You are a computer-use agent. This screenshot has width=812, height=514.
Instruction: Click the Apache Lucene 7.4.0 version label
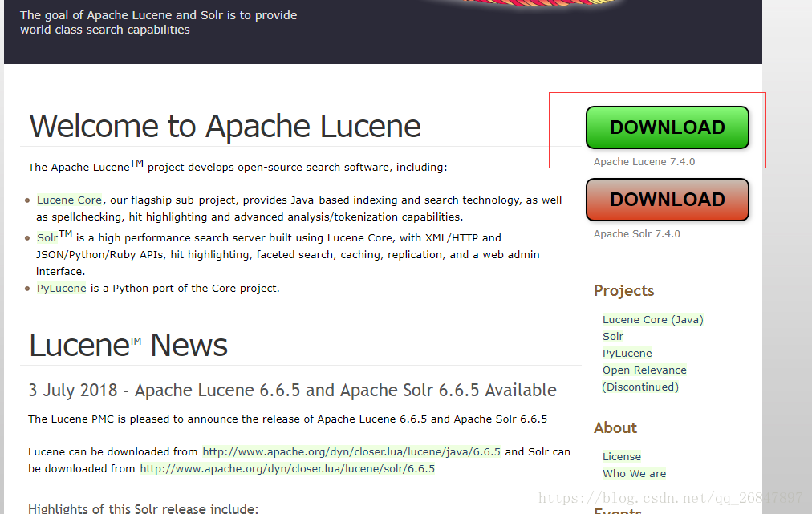[644, 161]
